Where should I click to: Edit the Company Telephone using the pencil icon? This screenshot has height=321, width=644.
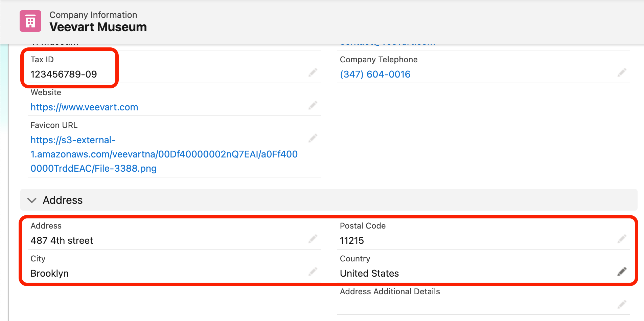622,73
